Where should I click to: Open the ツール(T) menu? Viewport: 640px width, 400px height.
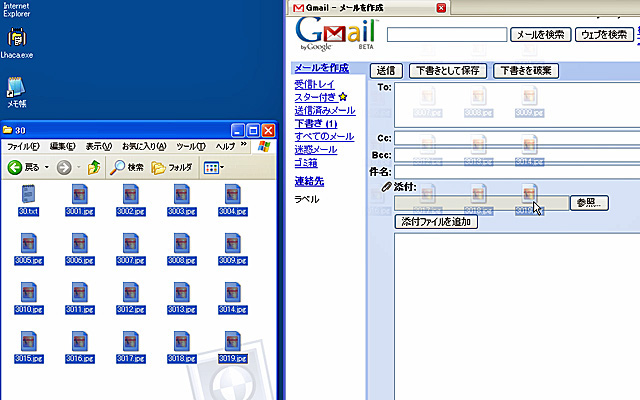coord(191,146)
